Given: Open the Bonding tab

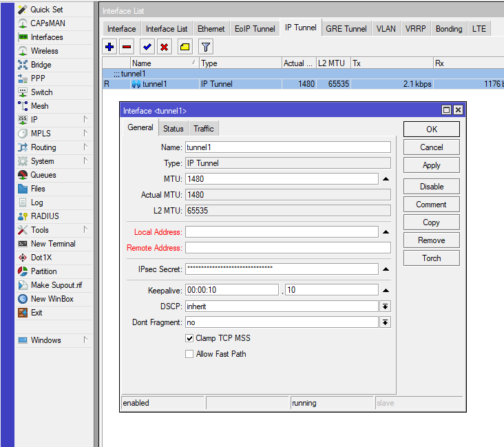Looking at the screenshot, I should pyautogui.click(x=449, y=29).
